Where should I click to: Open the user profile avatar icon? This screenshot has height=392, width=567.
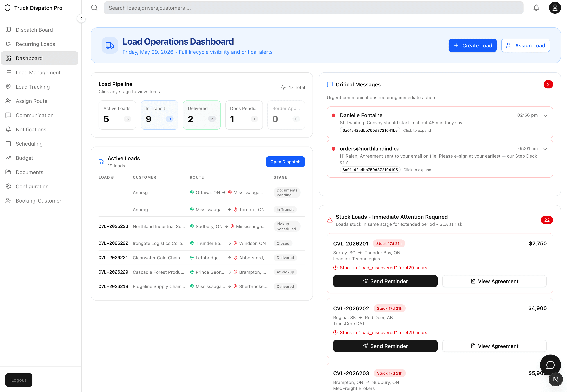pyautogui.click(x=555, y=8)
